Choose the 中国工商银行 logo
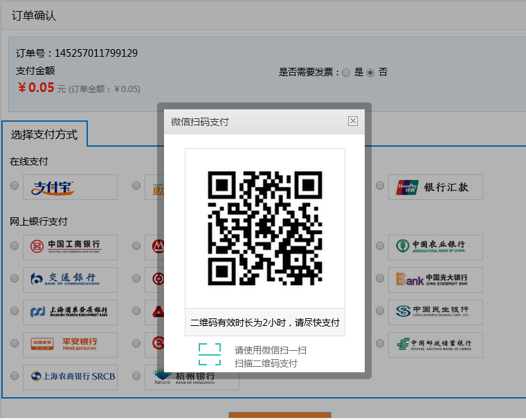Viewport: 526px width, 420px height. (x=70, y=246)
